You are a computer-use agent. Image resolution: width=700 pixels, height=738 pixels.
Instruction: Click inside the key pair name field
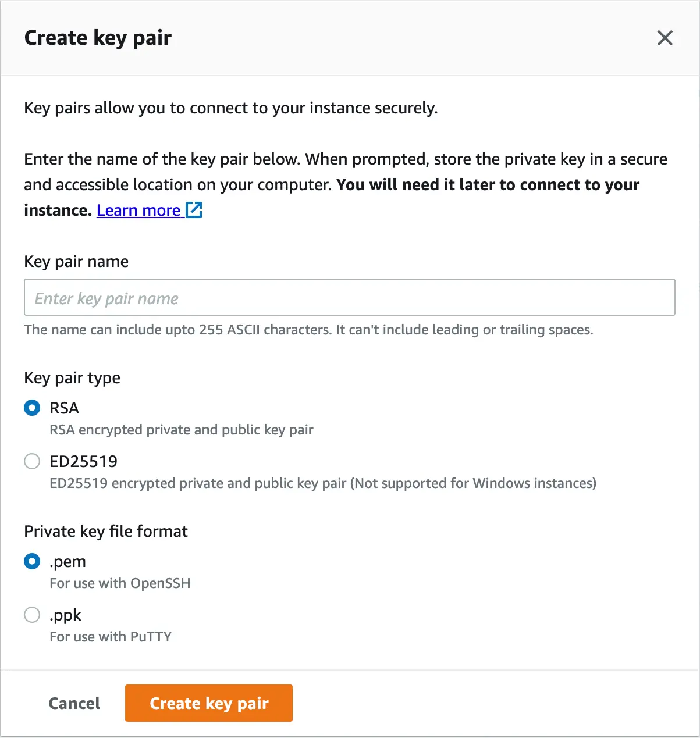[349, 297]
